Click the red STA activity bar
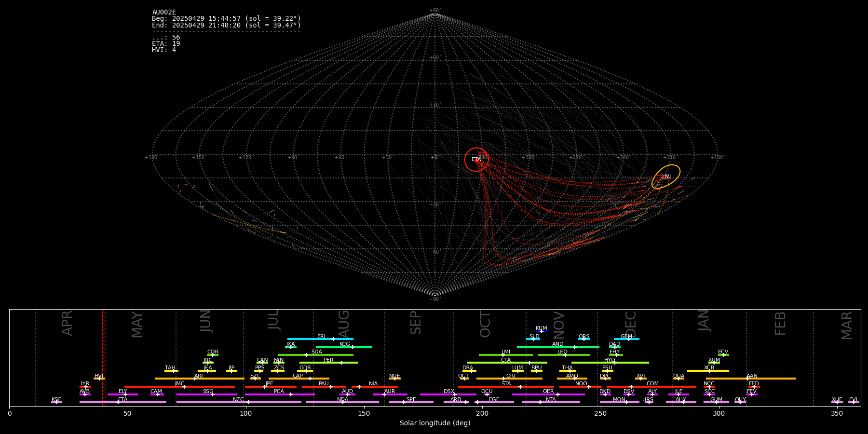The image size is (868, 434). [x=506, y=386]
